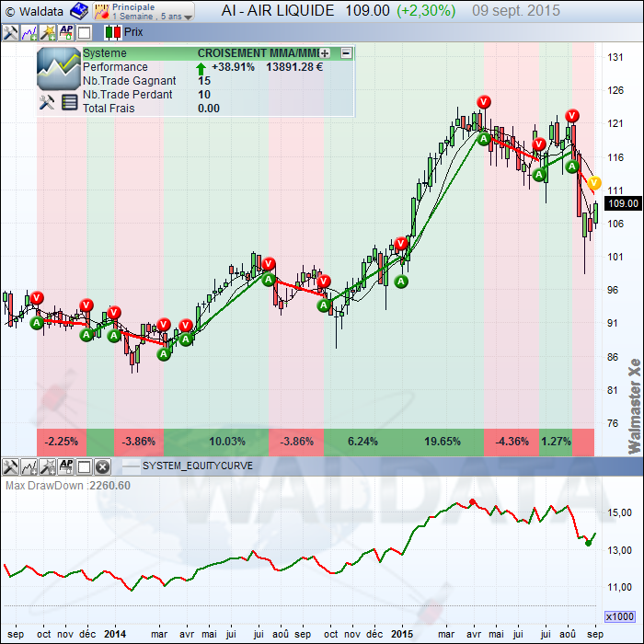Collapse the Systeme performance box with minus button

tap(346, 53)
